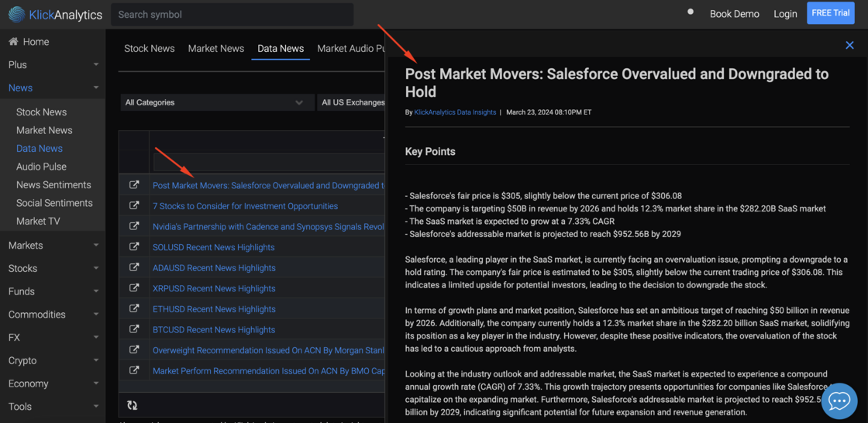Open SOLUSD Recent News Highlights link

coord(214,247)
